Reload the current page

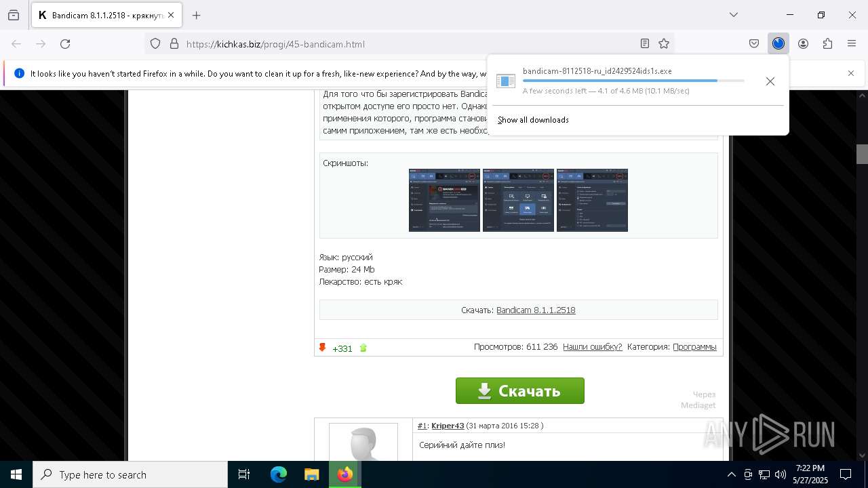[x=65, y=44]
